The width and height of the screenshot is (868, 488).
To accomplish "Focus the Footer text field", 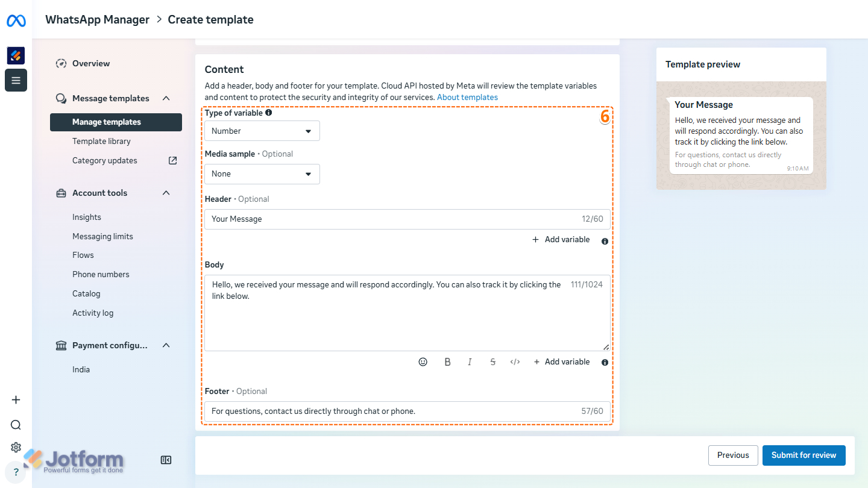I will (x=407, y=411).
